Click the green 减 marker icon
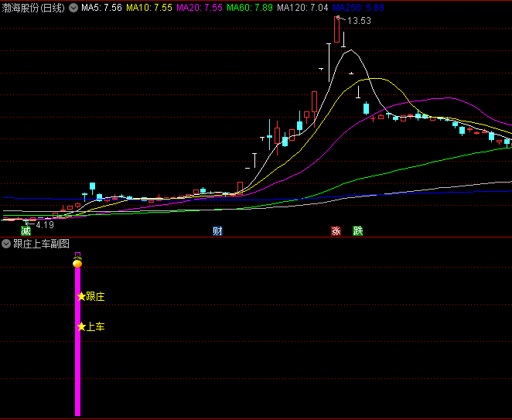The width and height of the screenshot is (512, 420). pyautogui.click(x=26, y=231)
